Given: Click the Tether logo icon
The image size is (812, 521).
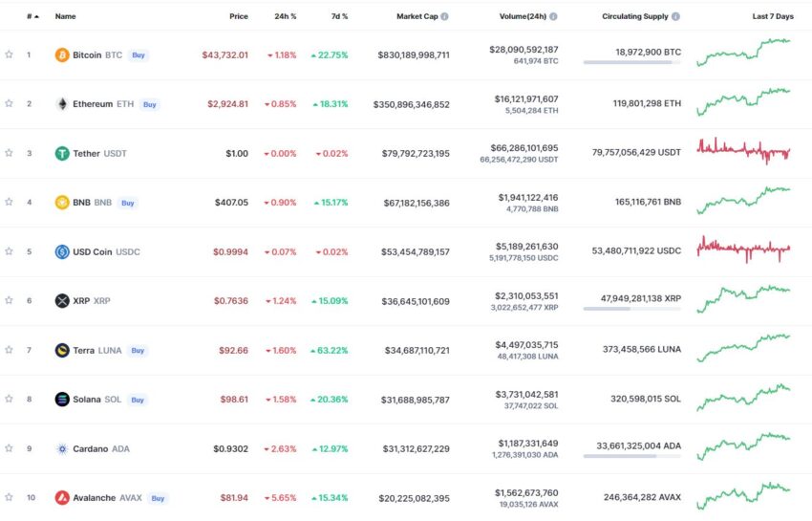Looking at the screenshot, I should pyautogui.click(x=62, y=154).
